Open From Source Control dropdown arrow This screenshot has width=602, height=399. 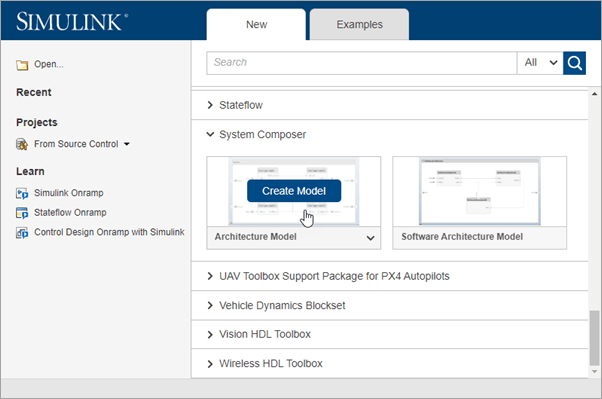pos(127,144)
